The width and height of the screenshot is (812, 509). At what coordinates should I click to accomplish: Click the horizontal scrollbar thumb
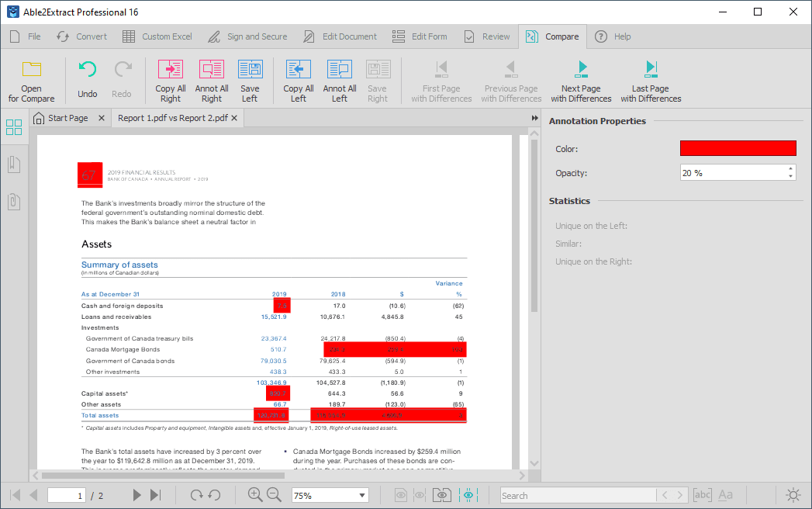(163, 476)
